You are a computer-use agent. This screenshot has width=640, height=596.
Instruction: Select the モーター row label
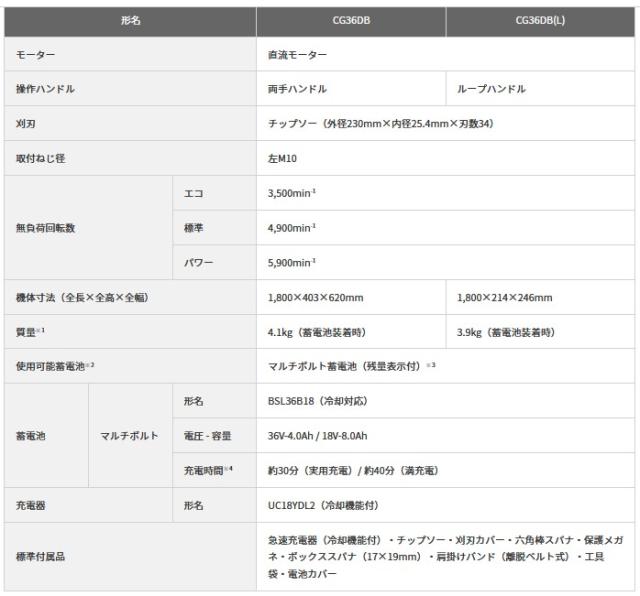(x=35, y=54)
